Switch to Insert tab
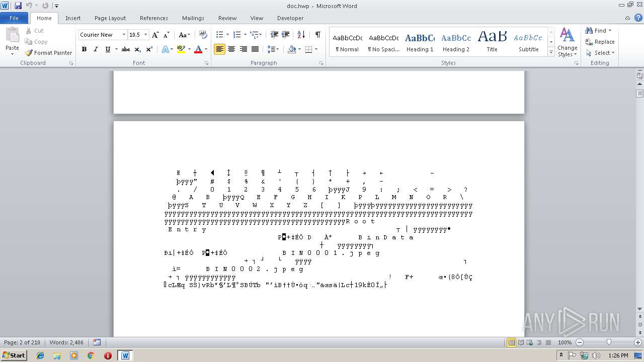This screenshot has width=644, height=362. pos(73,18)
